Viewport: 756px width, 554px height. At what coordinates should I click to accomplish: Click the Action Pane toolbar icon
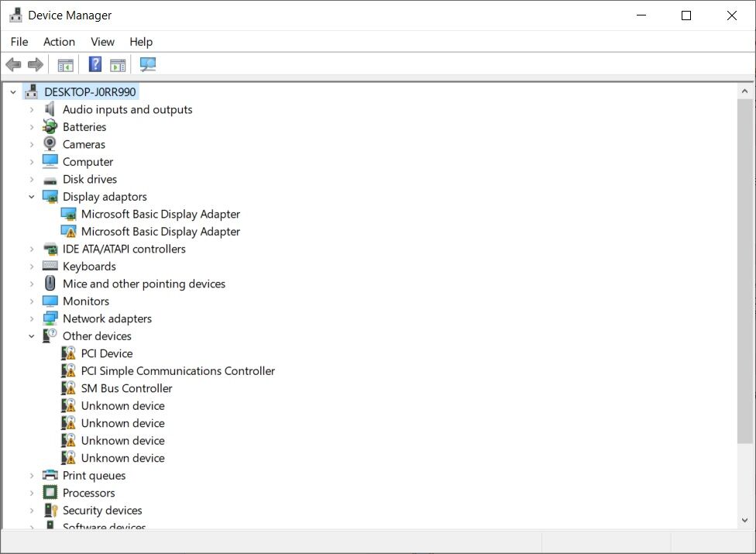click(x=118, y=64)
